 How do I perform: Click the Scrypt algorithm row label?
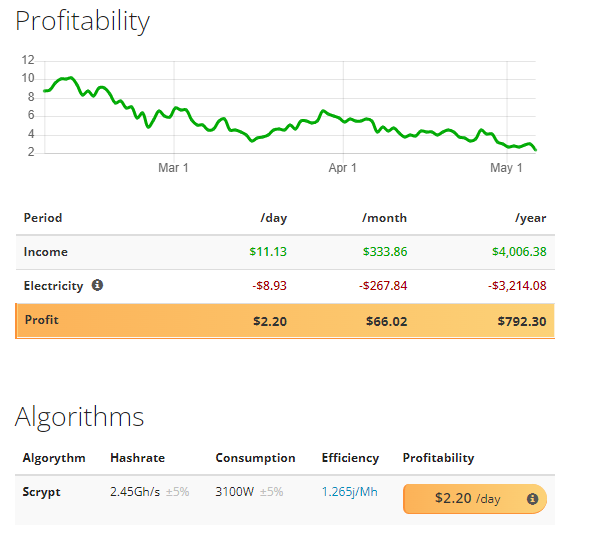tap(41, 492)
